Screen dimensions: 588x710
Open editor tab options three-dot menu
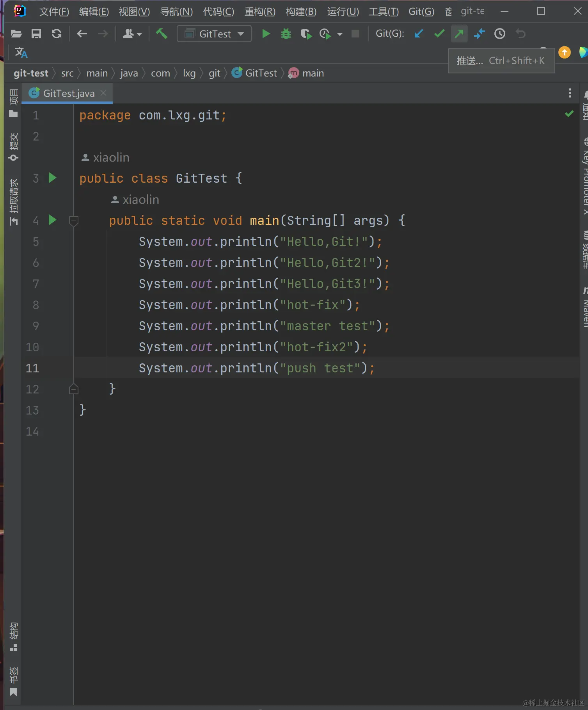coord(570,93)
